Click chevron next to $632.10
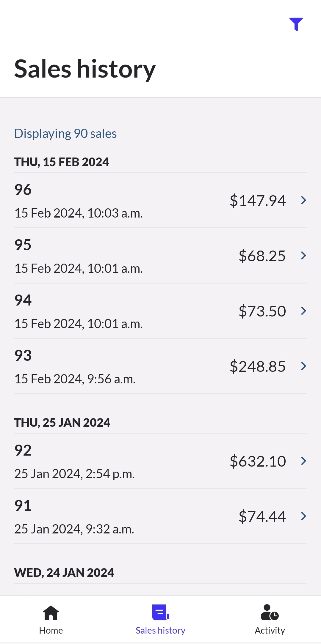The width and height of the screenshot is (321, 644). [x=303, y=461]
